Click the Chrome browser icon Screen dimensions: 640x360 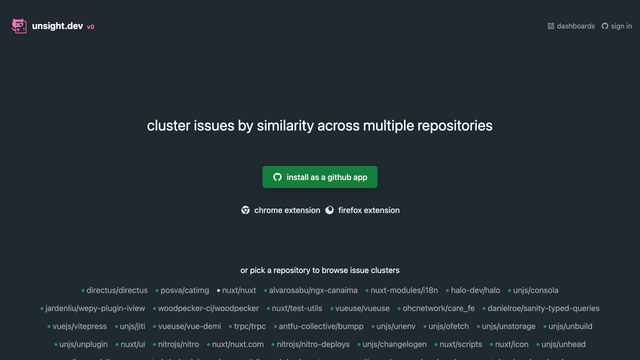click(x=245, y=210)
